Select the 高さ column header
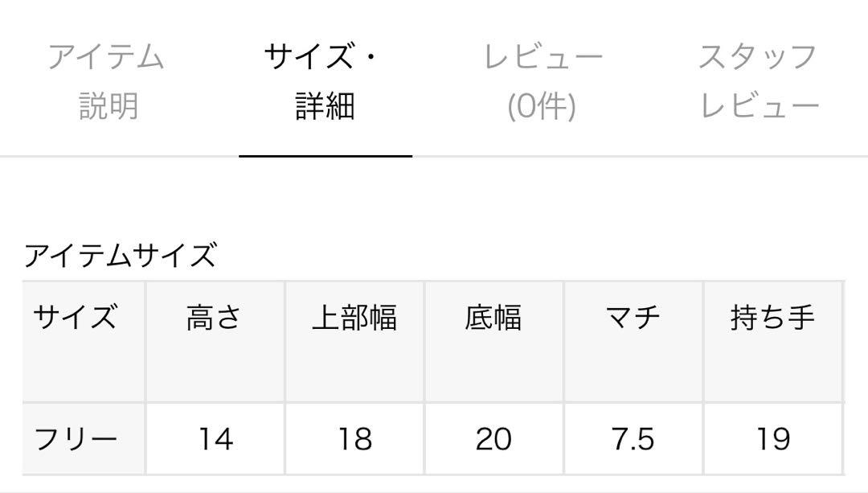 [214, 318]
